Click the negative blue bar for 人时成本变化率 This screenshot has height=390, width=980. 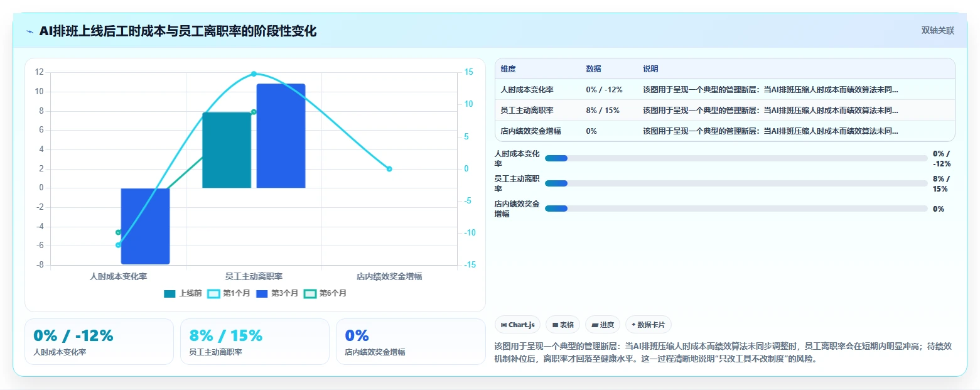(146, 226)
